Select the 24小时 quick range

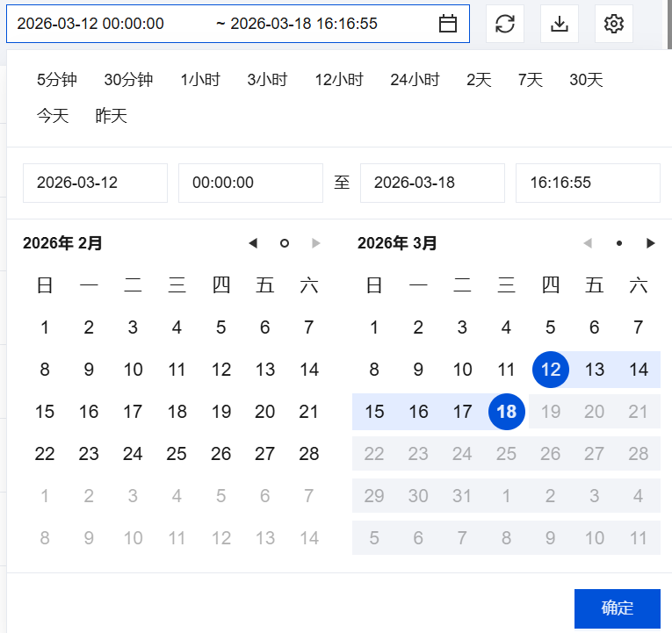[415, 80]
